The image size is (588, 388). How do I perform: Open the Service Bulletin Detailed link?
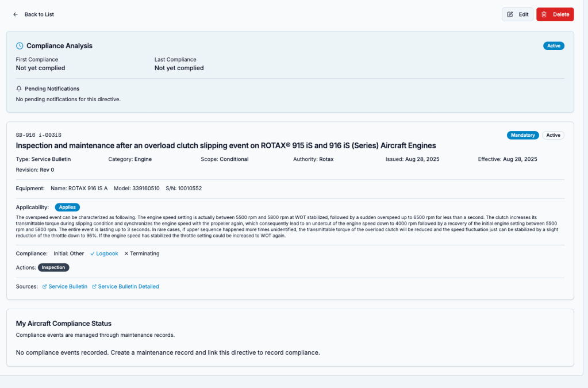tap(128, 286)
